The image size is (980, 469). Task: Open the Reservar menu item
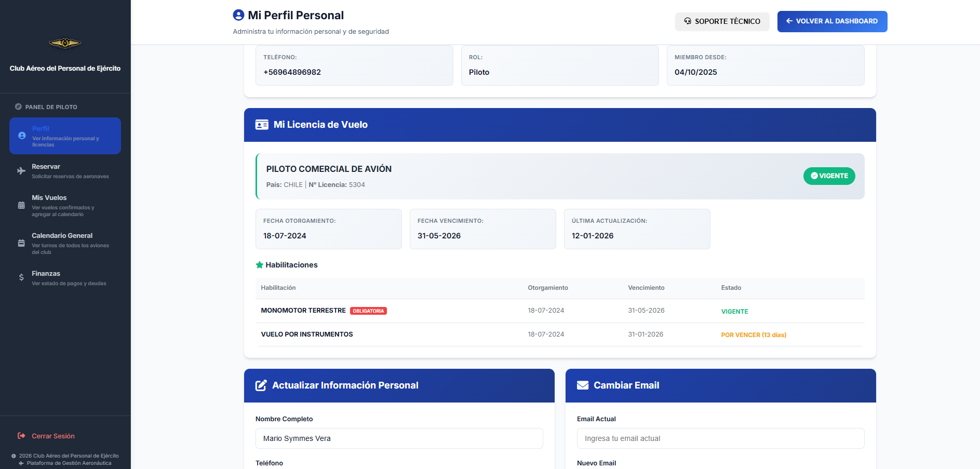click(65, 171)
